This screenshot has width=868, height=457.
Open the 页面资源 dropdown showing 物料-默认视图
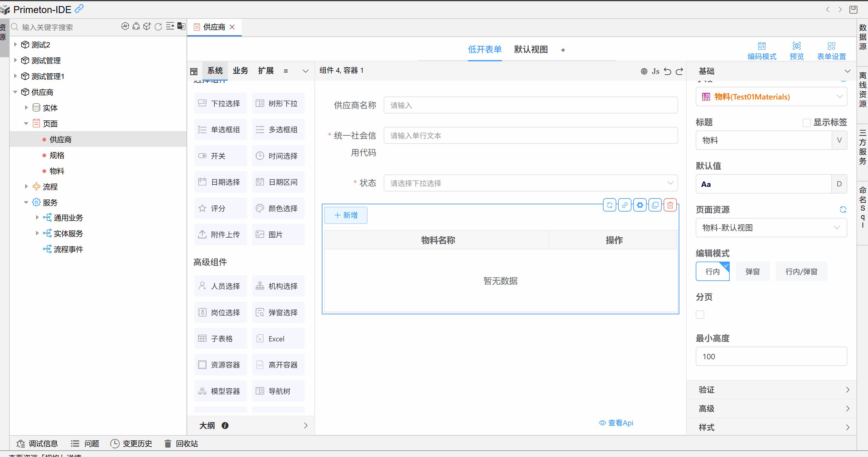(x=771, y=228)
